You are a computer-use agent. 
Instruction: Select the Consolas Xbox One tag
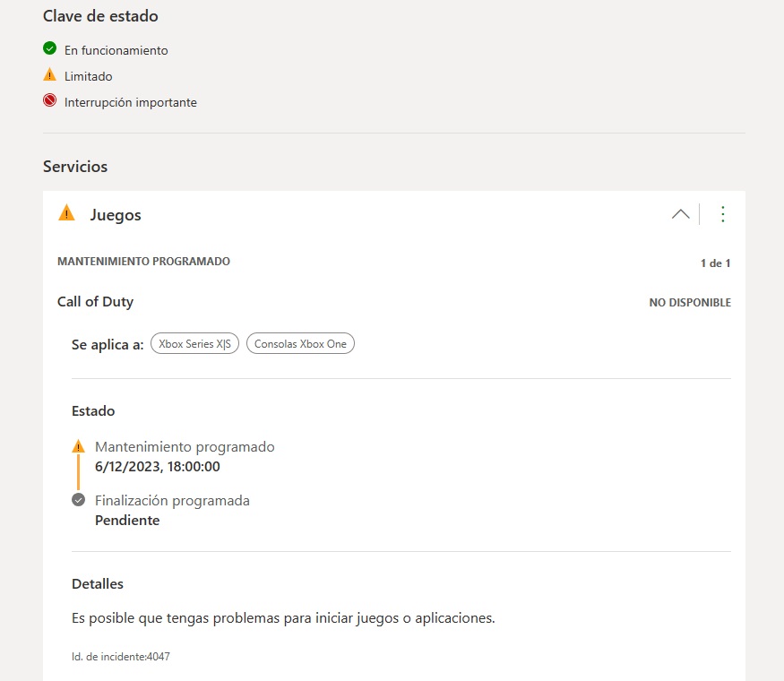300,344
